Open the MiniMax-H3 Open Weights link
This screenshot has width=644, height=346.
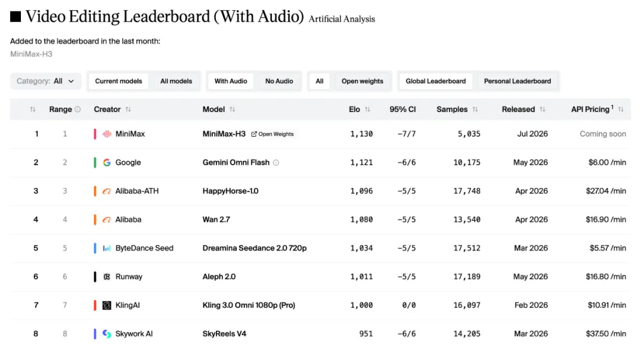click(x=273, y=134)
